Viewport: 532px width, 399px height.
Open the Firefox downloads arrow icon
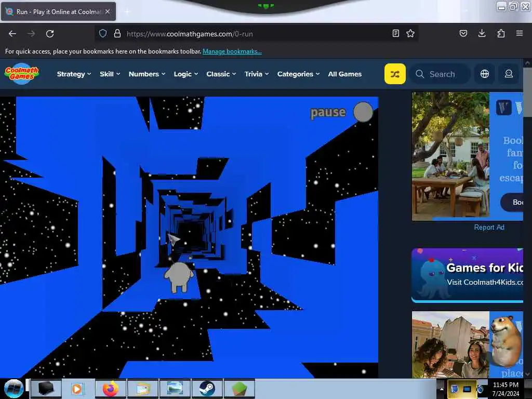[482, 33]
